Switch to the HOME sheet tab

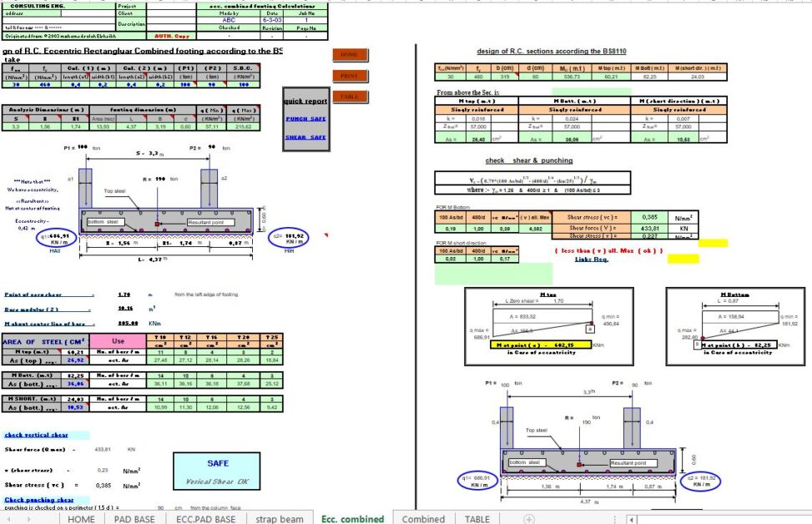pyautogui.click(x=81, y=519)
